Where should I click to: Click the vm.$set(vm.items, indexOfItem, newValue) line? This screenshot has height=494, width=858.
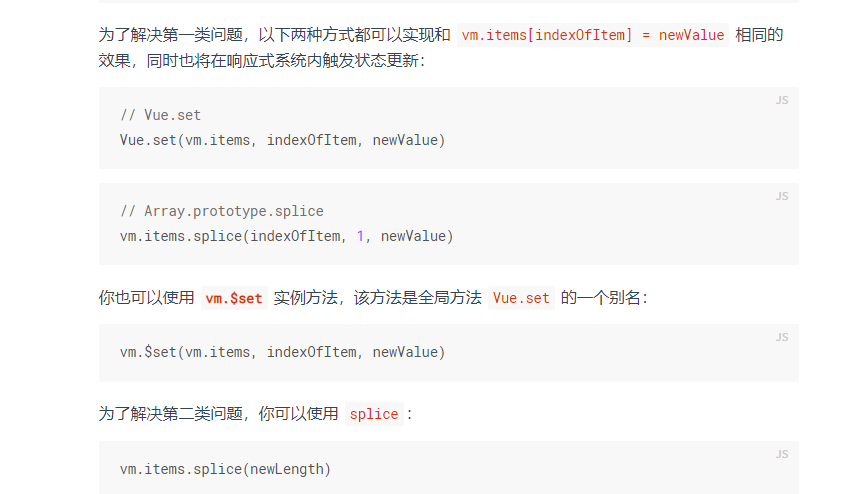(282, 352)
